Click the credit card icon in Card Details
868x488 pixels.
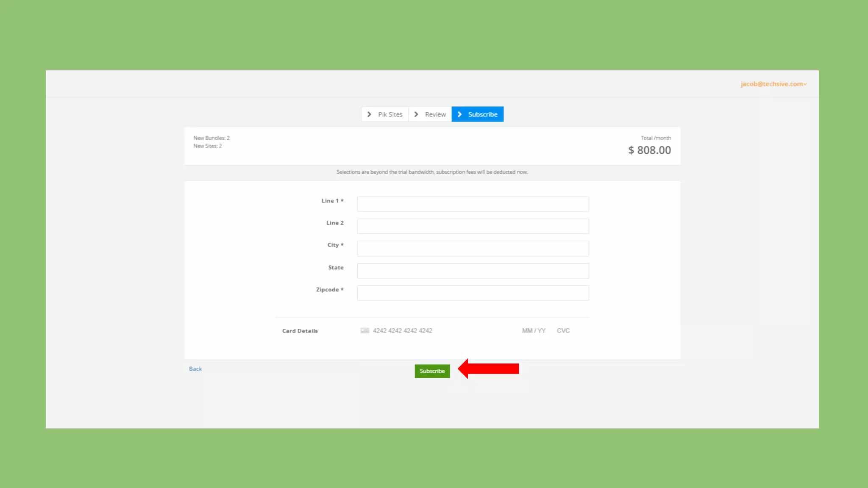tap(364, 330)
